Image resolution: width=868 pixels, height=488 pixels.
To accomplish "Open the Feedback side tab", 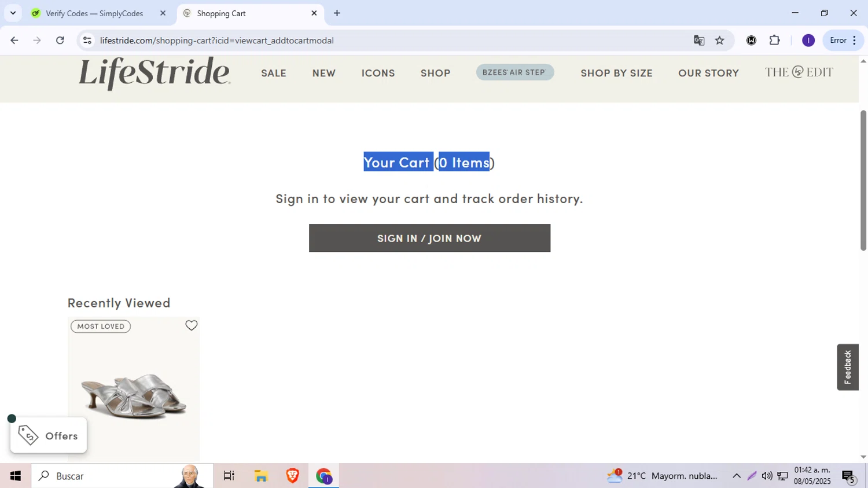I will coord(848,367).
